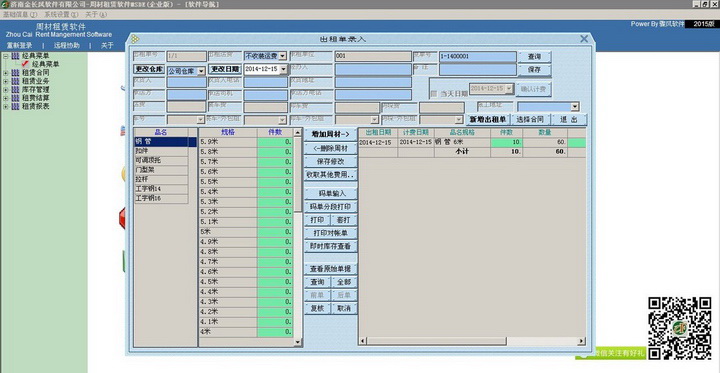Click the 查看原始单据 button
This screenshot has height=373, width=720.
coord(331,269)
